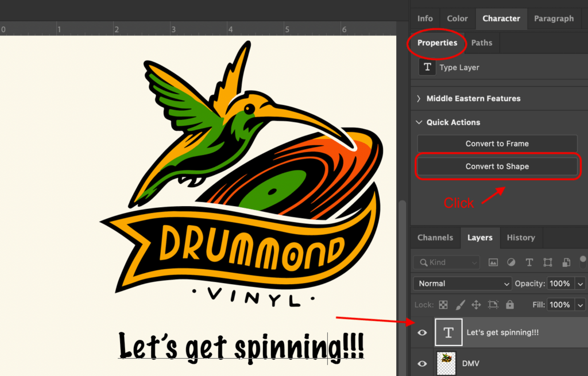Filter layers by pixel layers icon
Viewport: 588px width, 376px height.
493,262
